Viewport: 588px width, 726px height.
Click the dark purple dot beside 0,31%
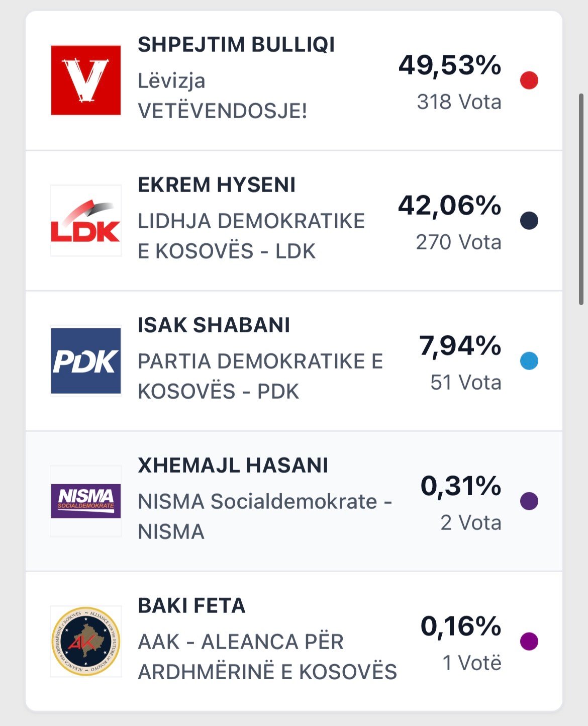(529, 501)
